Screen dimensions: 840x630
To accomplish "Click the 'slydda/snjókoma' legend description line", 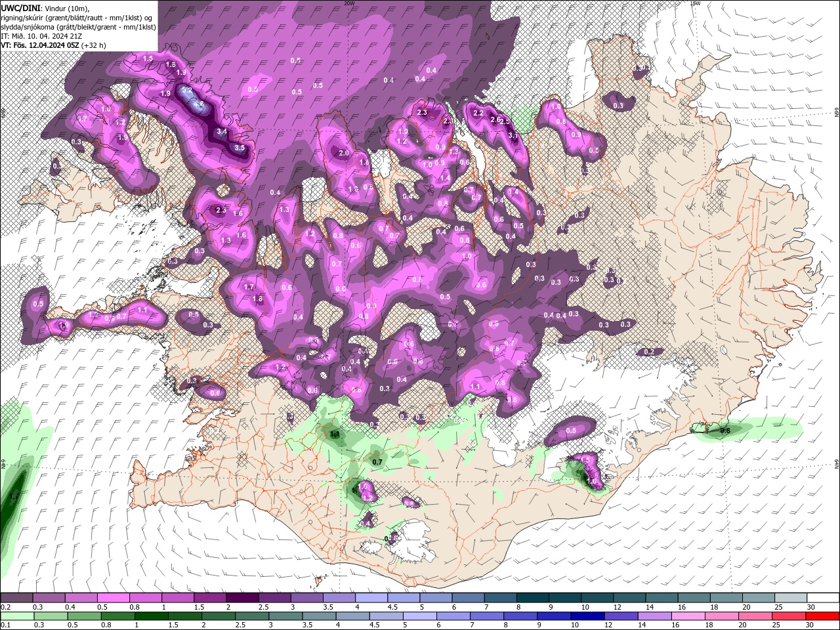I will 78,27.
